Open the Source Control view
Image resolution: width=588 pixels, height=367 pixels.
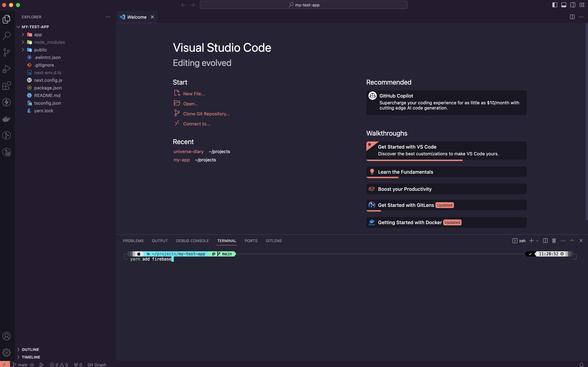(7, 52)
